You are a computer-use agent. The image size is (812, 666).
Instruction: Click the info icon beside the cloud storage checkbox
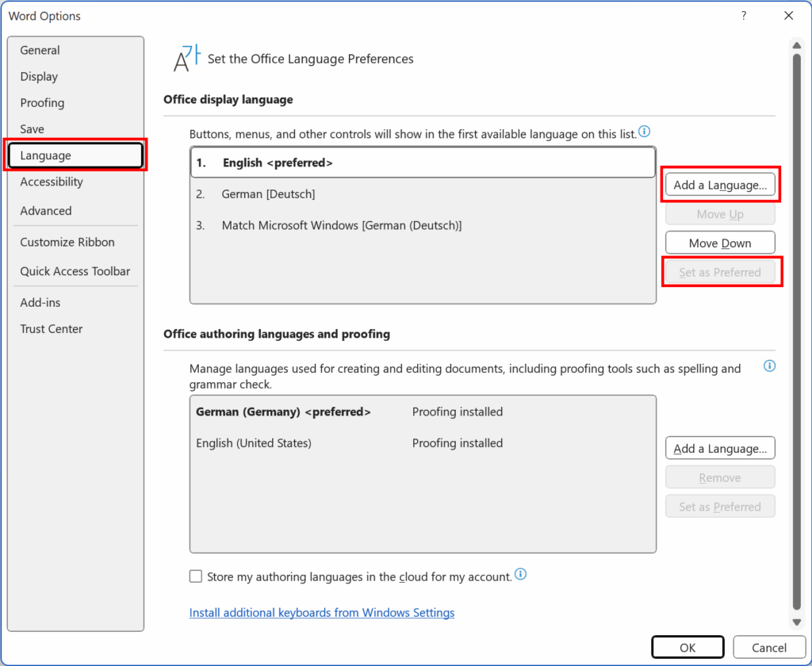click(521, 576)
